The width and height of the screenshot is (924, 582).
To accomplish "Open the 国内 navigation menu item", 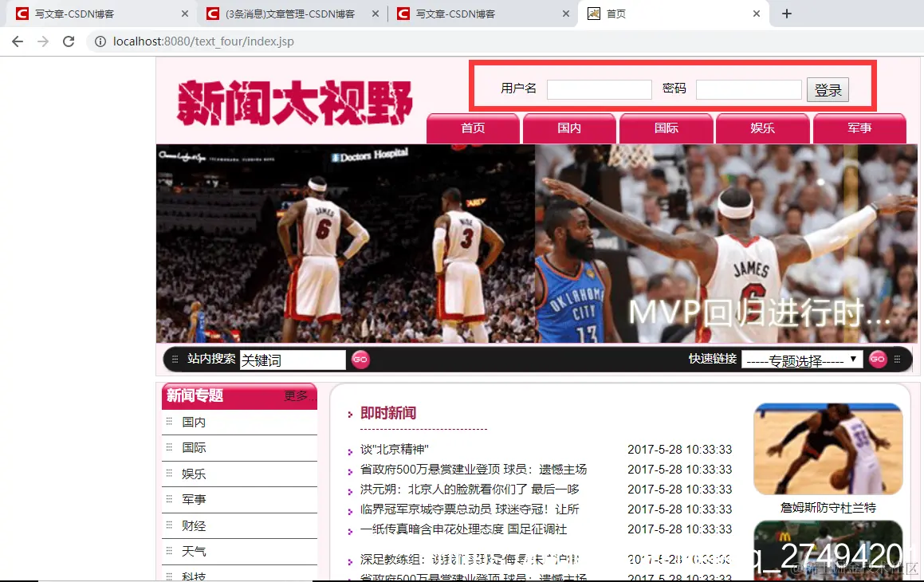I will tap(569, 128).
